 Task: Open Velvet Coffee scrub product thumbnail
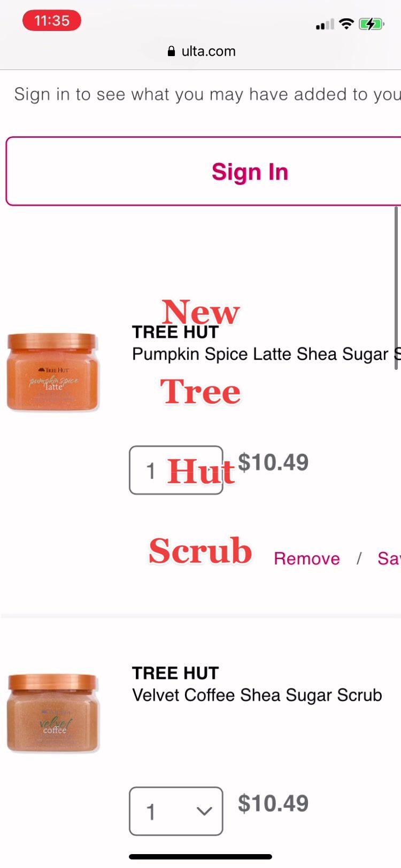click(x=53, y=713)
